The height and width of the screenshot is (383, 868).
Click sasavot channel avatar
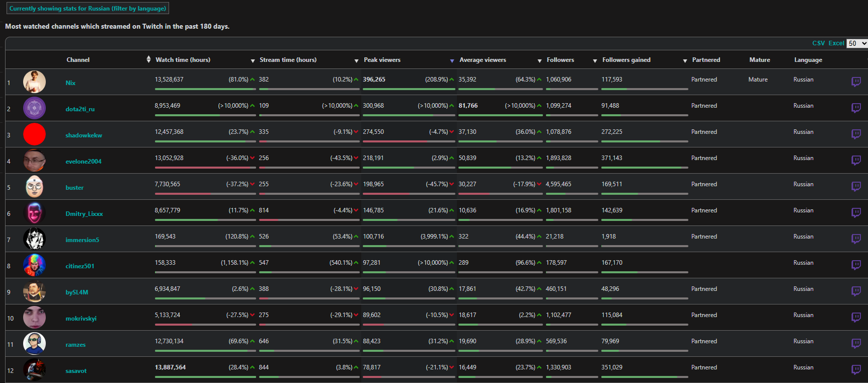[34, 370]
